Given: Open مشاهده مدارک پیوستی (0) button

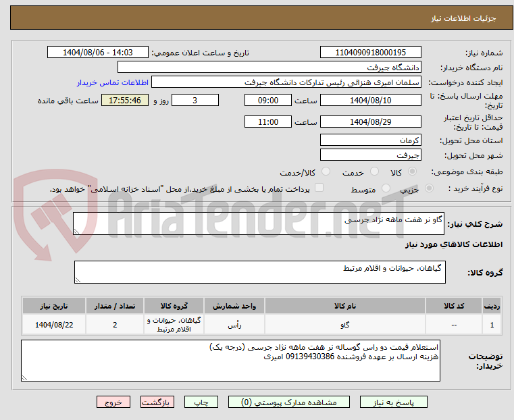Looking at the screenshot, I should coord(289,402).
